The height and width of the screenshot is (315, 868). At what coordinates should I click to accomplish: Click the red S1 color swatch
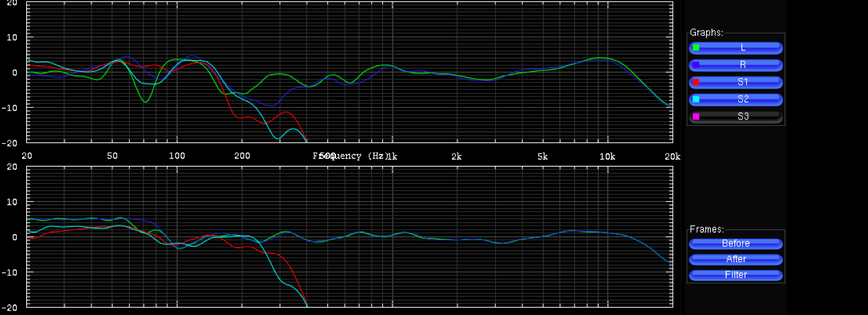pos(696,82)
